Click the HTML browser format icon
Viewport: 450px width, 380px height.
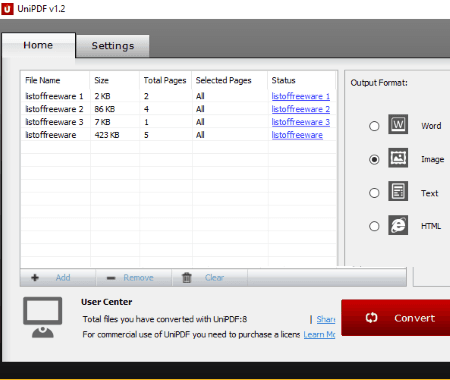coord(398,225)
